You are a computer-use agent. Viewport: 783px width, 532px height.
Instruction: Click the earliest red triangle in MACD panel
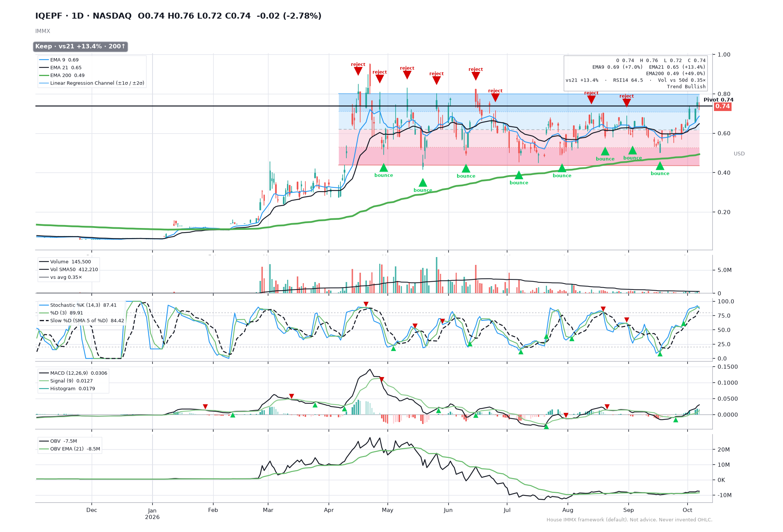[205, 406]
